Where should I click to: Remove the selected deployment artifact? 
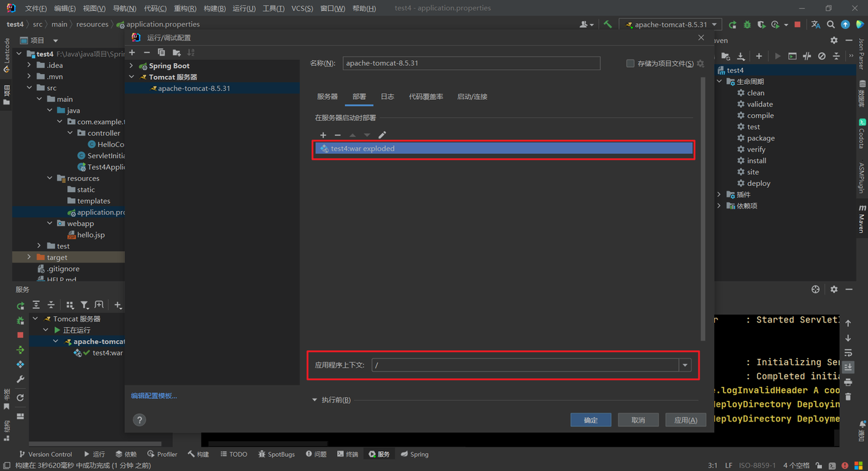click(338, 135)
